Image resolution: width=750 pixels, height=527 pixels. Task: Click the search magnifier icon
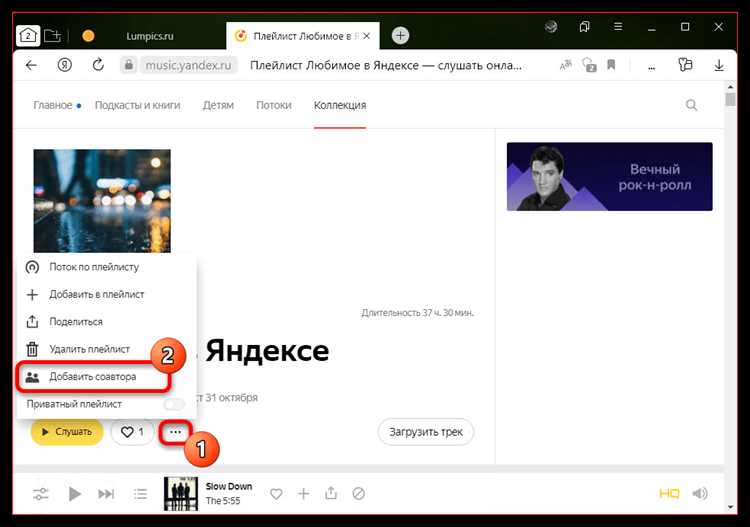click(x=691, y=105)
